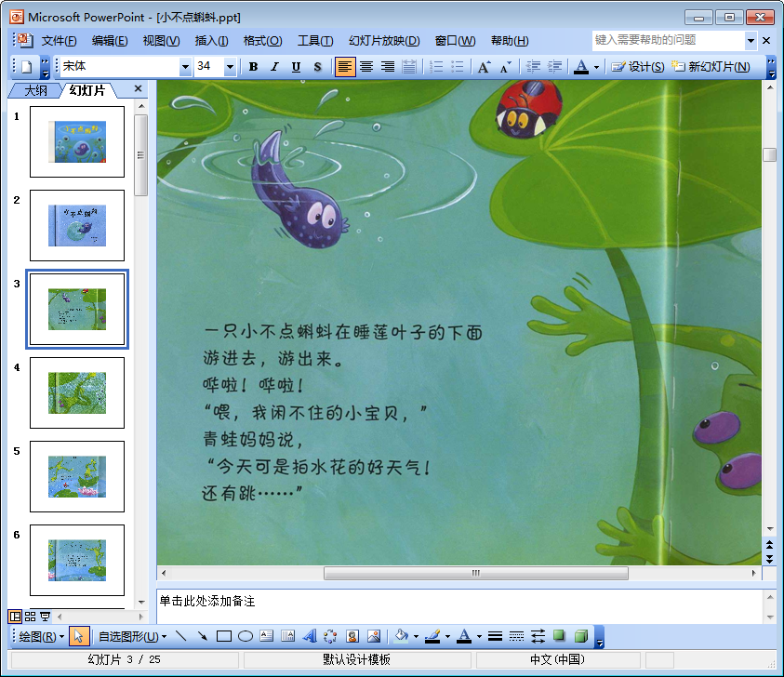The image size is (784, 677).
Task: Select slide 6 thumbnail
Action: coord(77,561)
